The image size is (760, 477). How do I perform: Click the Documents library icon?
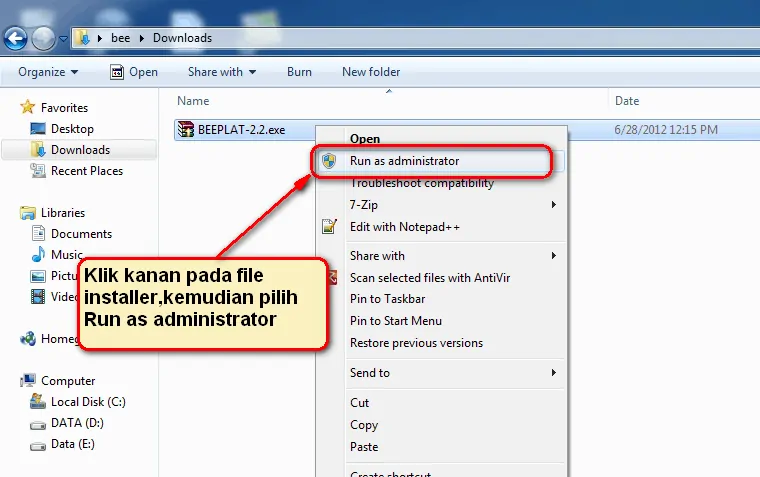pyautogui.click(x=38, y=233)
